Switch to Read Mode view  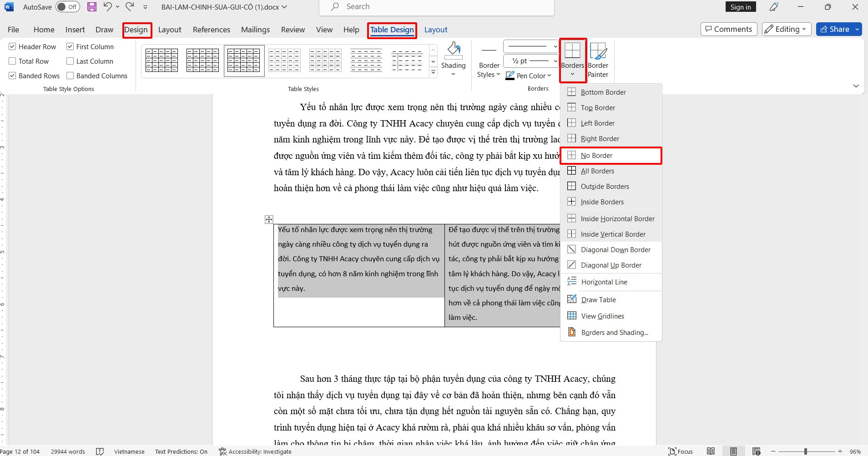click(711, 451)
